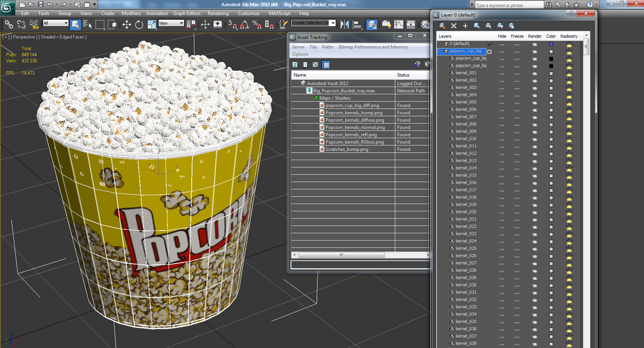
Task: Click Refresh icon in Asset Tracking
Action: pyautogui.click(x=295, y=65)
